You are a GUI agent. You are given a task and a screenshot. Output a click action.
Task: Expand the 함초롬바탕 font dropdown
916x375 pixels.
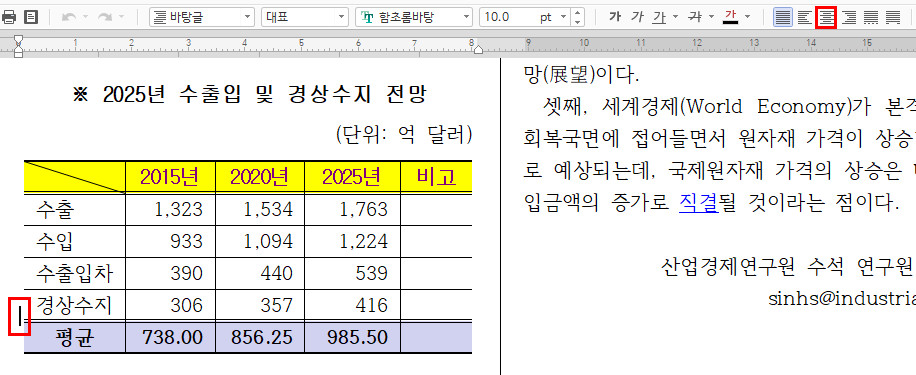click(x=414, y=18)
